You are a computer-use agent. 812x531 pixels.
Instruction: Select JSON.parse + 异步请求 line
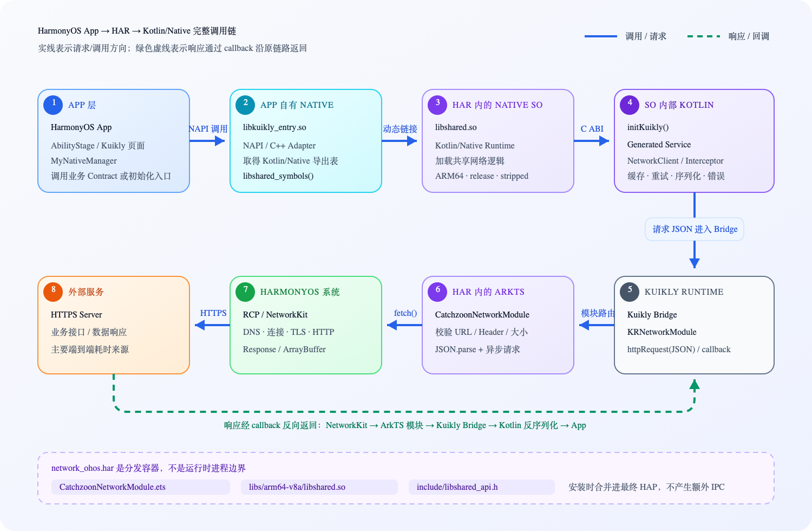[477, 349]
